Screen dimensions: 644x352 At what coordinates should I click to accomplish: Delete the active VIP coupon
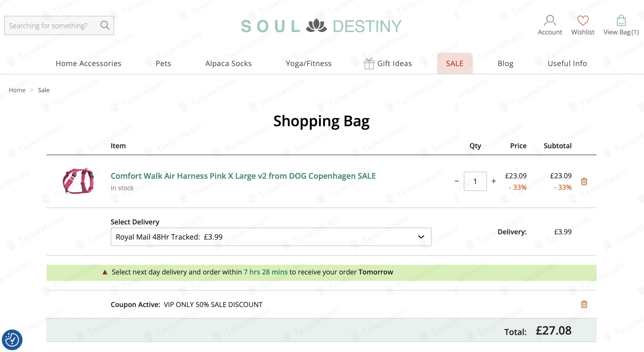click(x=584, y=304)
